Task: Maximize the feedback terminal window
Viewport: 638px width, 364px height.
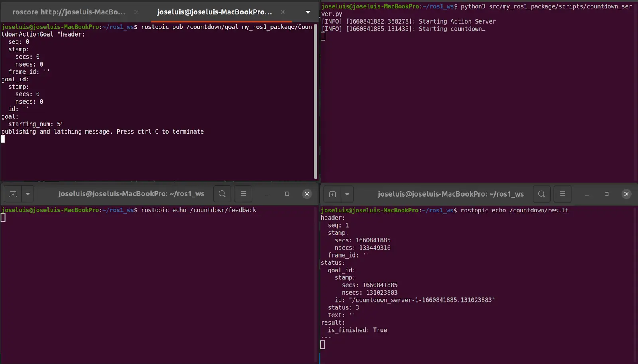Action: (x=287, y=194)
